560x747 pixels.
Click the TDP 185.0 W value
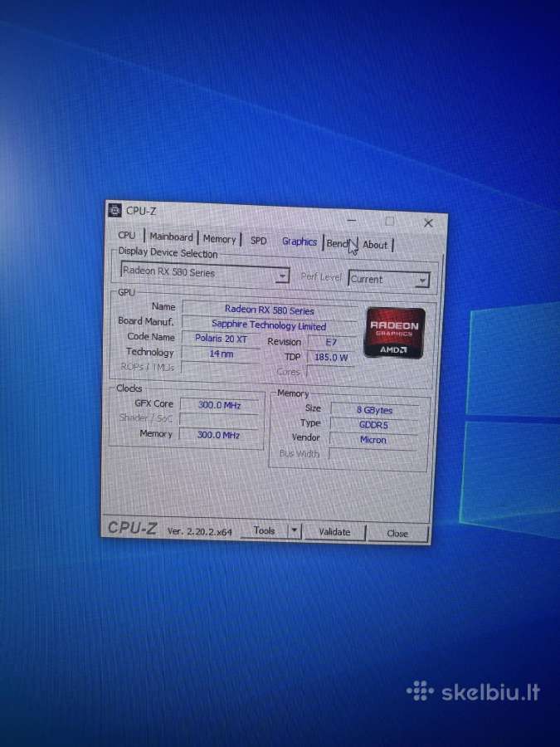[x=331, y=357]
